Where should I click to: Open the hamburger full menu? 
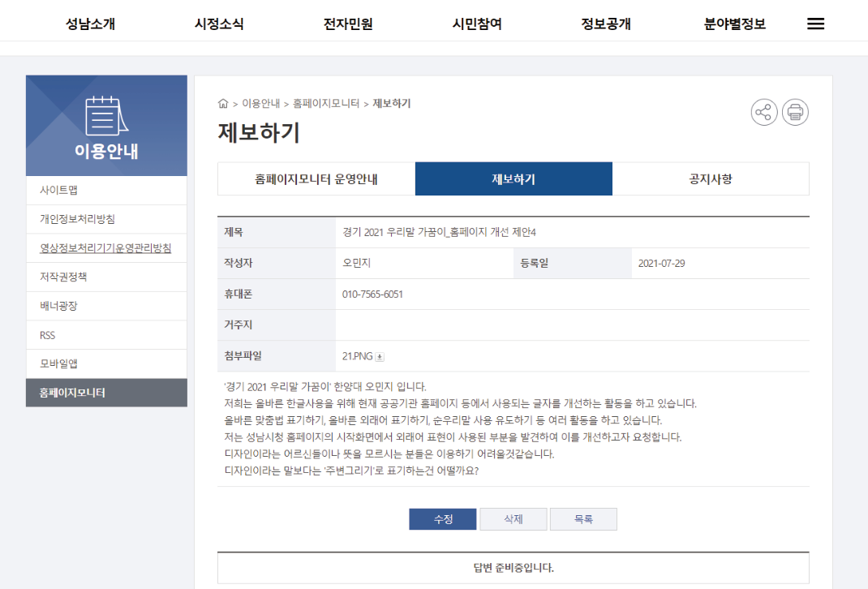(815, 24)
